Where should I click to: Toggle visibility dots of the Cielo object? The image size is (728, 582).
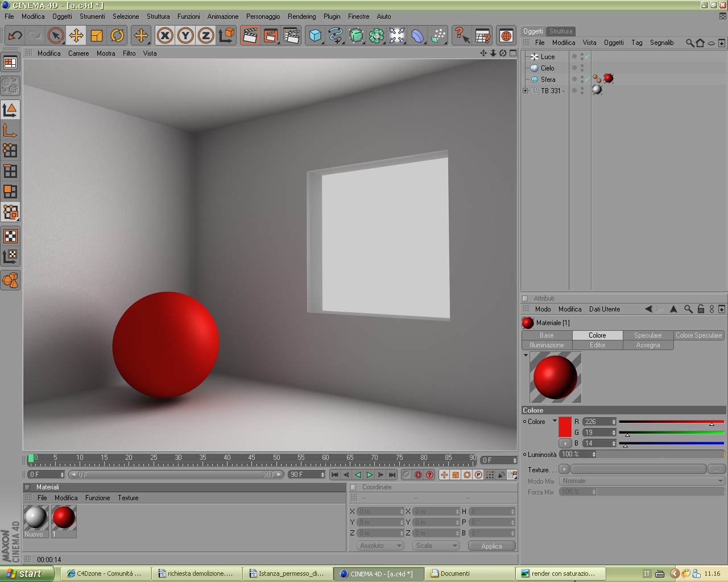[x=582, y=68]
